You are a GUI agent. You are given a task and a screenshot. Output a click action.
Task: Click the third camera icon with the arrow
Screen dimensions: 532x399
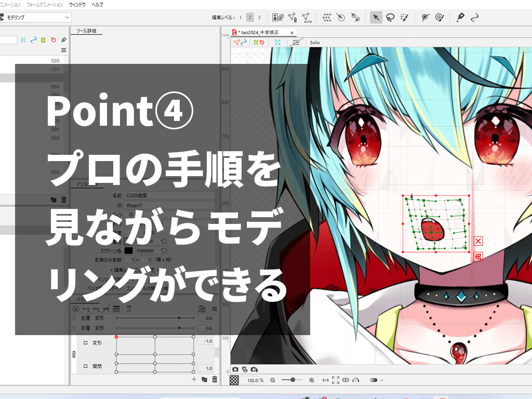(x=255, y=369)
